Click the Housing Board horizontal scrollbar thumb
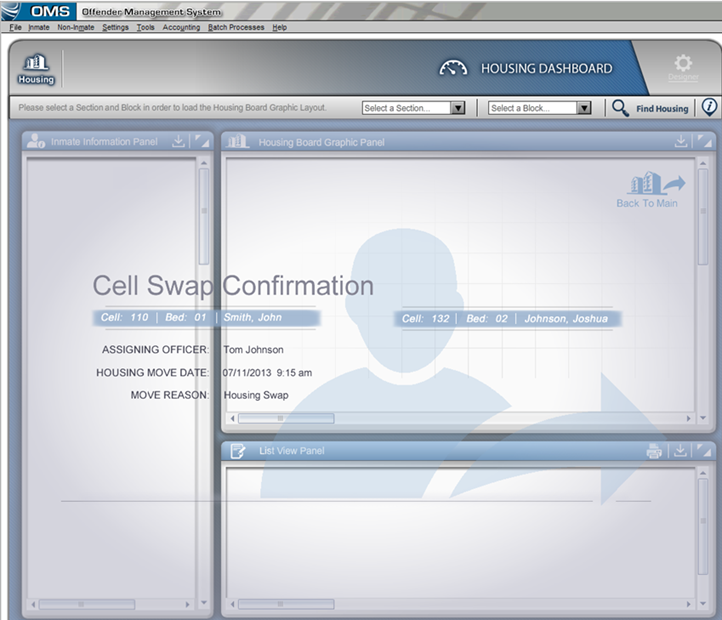Viewport: 722px width, 620px height. 285,418
